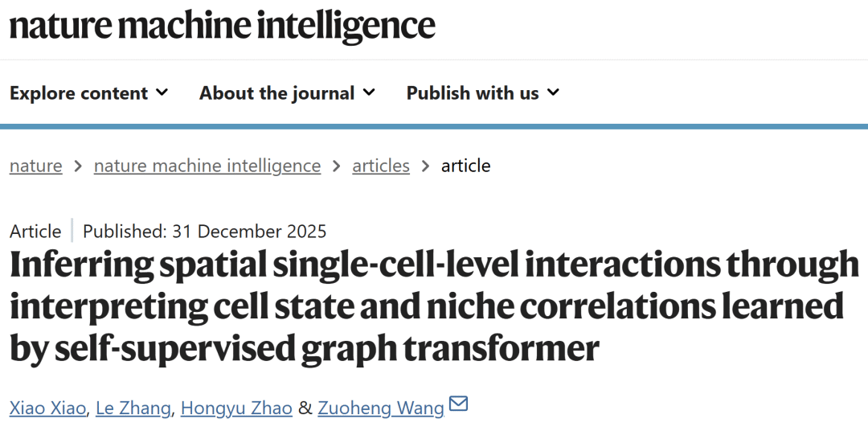Click the current article breadcrumb text
The height and width of the screenshot is (431, 868).
click(466, 166)
